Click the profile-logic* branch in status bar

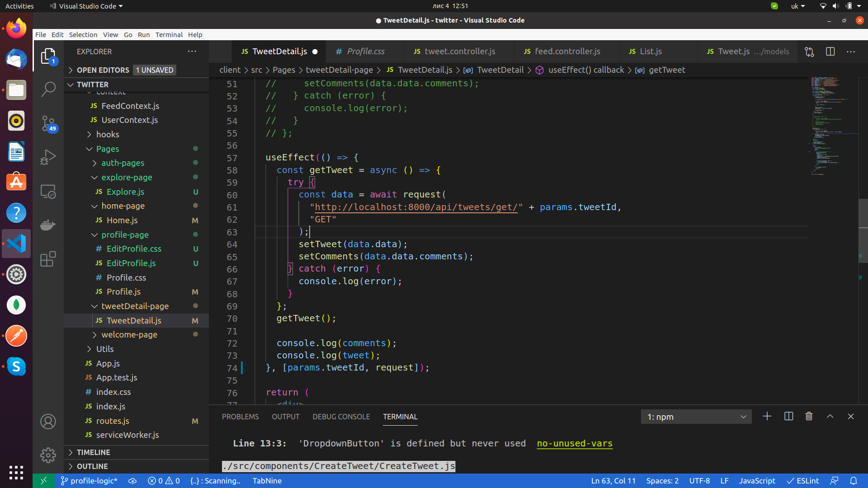[x=89, y=481]
